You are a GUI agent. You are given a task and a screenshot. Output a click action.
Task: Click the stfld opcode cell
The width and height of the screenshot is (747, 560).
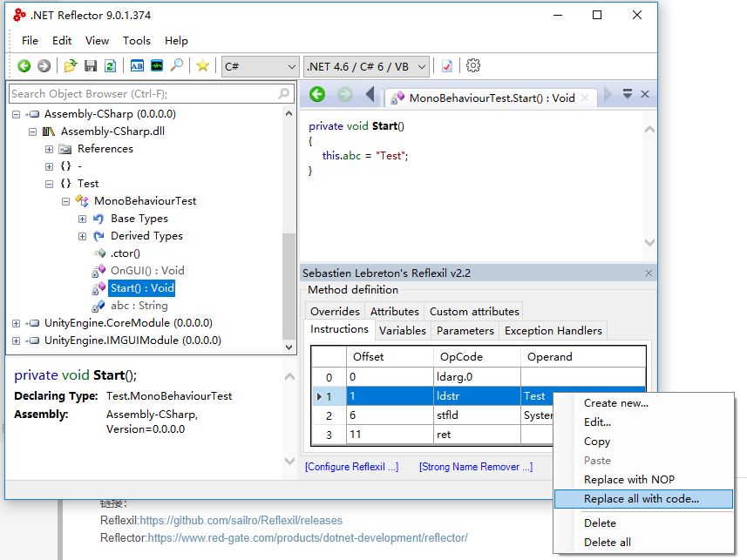click(x=477, y=415)
